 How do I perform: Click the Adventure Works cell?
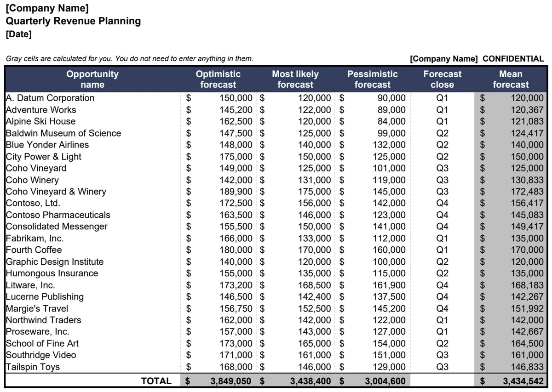point(41,110)
